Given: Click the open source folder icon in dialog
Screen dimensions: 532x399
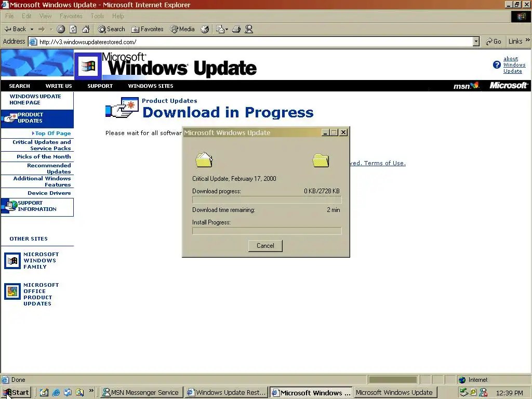Looking at the screenshot, I should (204, 160).
